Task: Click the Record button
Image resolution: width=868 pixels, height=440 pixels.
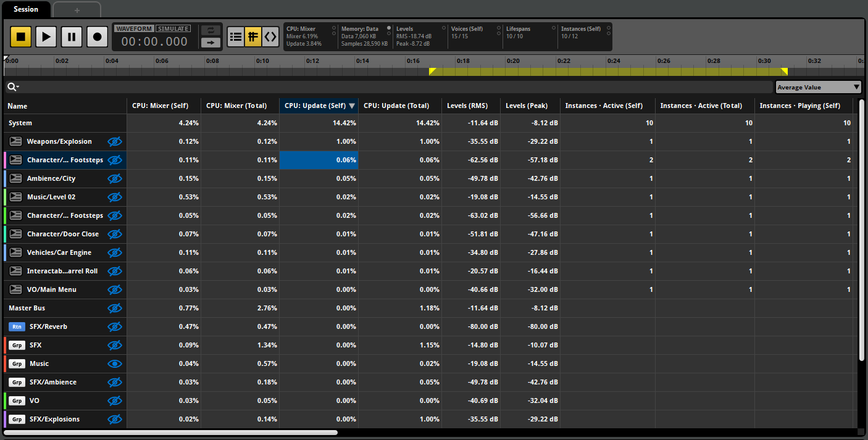Action: click(x=97, y=36)
